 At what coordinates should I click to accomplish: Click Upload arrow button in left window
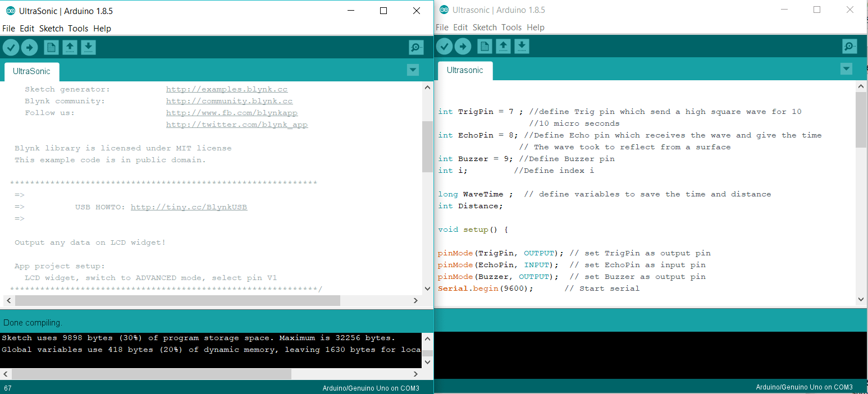pos(29,48)
